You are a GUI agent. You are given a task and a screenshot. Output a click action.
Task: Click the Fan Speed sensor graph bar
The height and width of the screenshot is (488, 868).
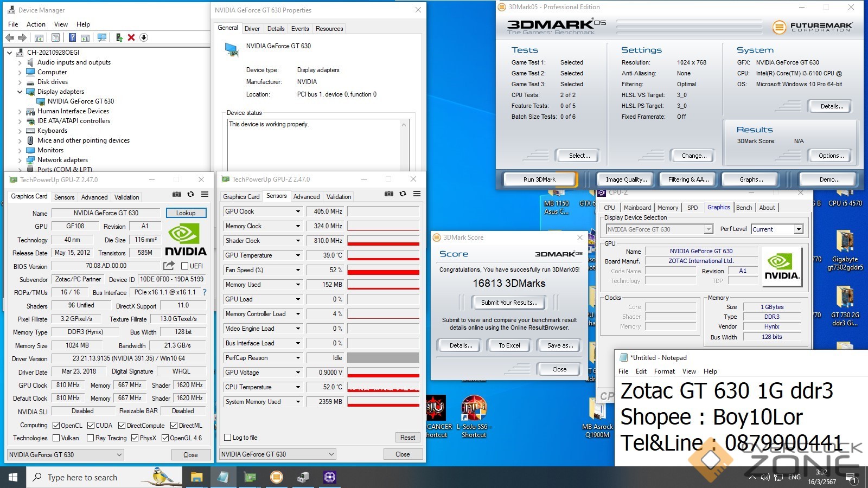pyautogui.click(x=383, y=270)
